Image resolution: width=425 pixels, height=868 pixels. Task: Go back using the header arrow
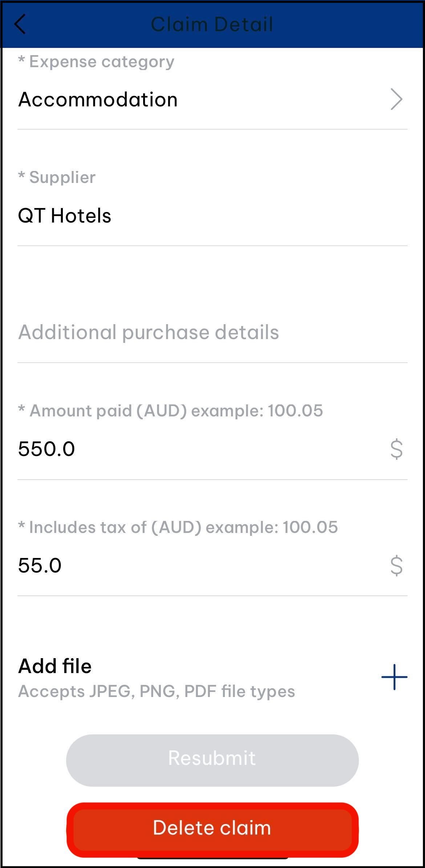tap(20, 24)
